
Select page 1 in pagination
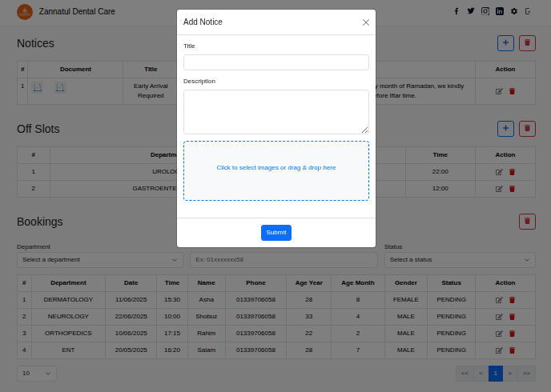coord(496,374)
